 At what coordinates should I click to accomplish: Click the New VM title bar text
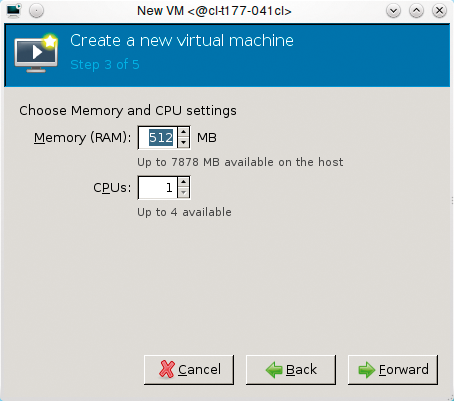click(214, 11)
